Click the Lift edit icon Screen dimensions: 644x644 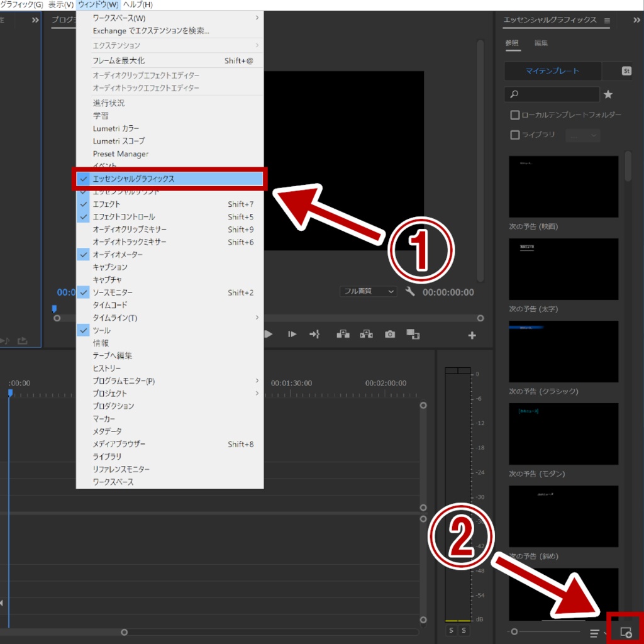point(343,334)
